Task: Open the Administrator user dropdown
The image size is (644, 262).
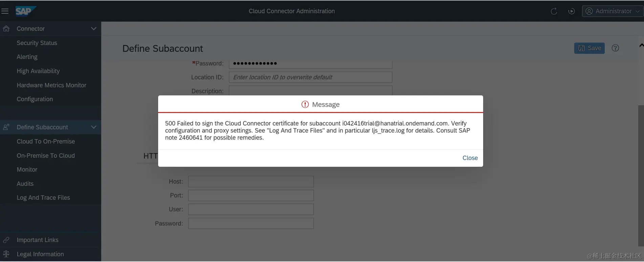Action: (613, 11)
